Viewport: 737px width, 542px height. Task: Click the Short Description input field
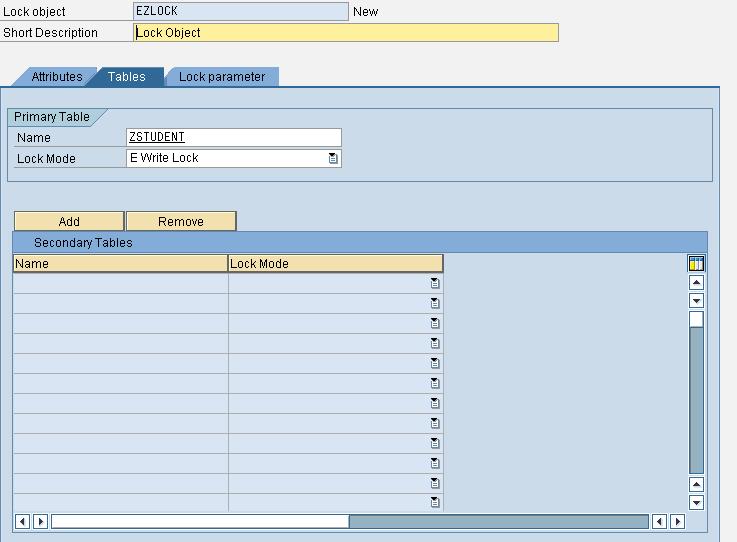346,33
